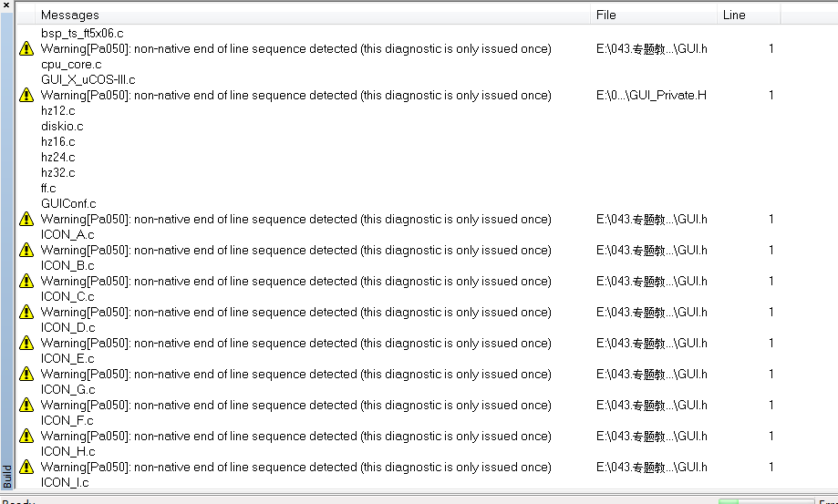Select the diskio.c build message
The image size is (838, 504).
(62, 126)
